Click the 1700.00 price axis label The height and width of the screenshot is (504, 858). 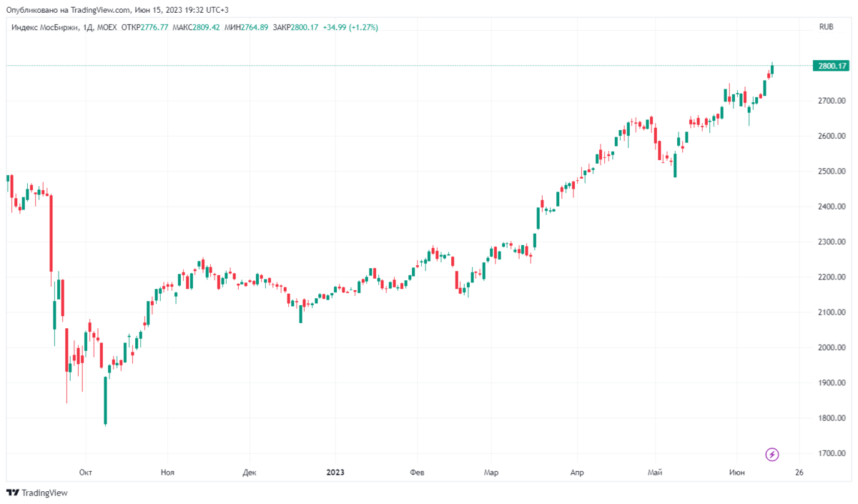[x=832, y=454]
